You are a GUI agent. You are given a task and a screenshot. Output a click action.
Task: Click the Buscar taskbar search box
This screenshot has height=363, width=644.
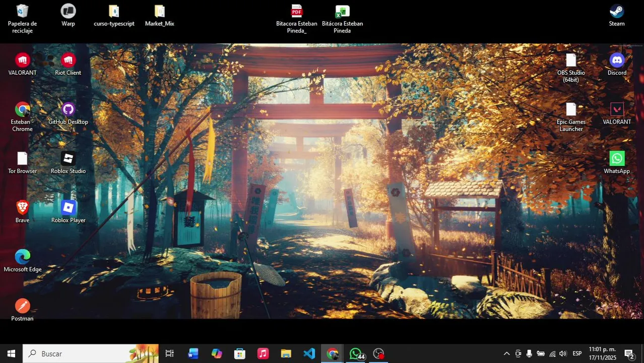click(x=91, y=353)
